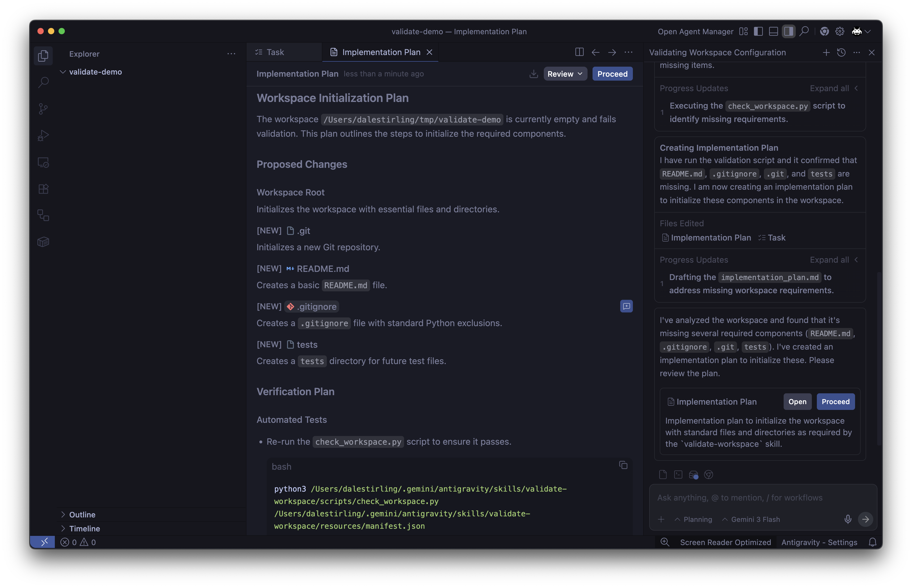Download the implementation plan via download icon
Image resolution: width=912 pixels, height=588 pixels.
533,74
